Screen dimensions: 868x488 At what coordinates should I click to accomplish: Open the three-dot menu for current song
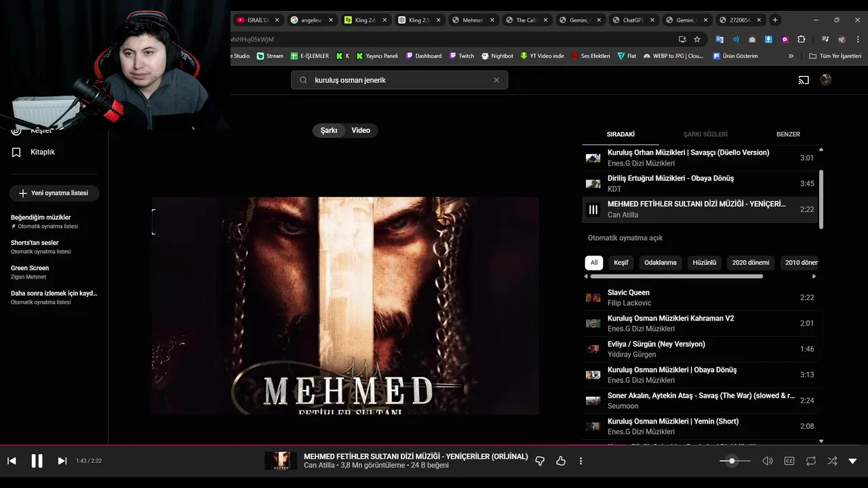click(580, 461)
